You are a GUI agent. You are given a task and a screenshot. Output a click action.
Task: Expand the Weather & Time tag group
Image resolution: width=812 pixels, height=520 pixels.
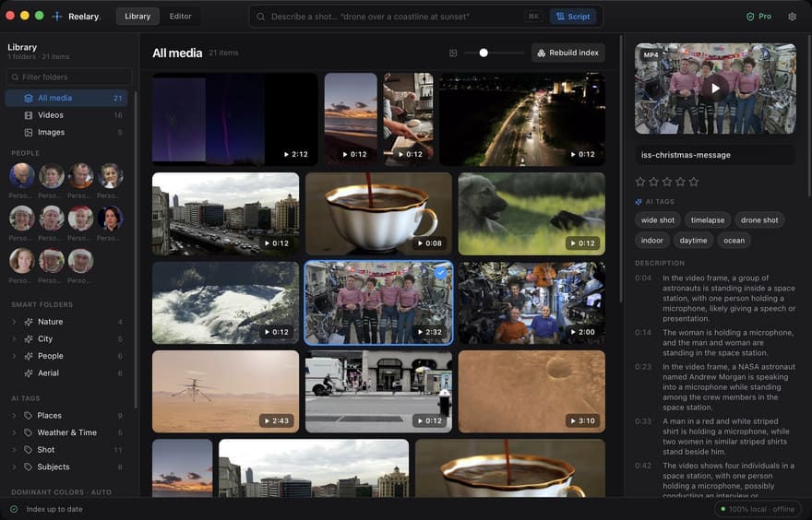point(14,432)
